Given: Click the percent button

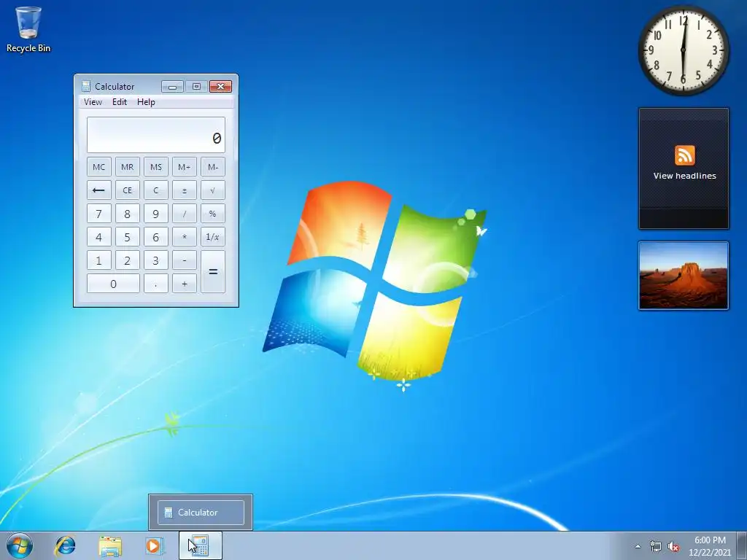Looking at the screenshot, I should pyautogui.click(x=213, y=214).
